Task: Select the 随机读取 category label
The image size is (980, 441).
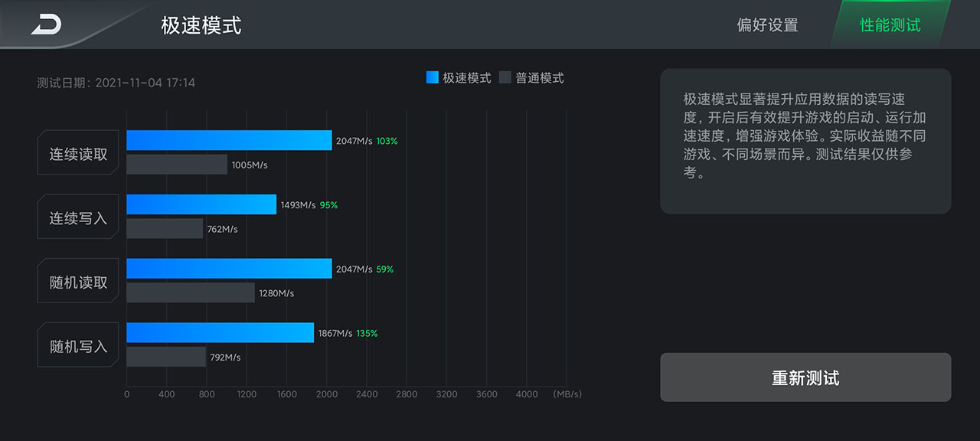Action: [x=78, y=283]
